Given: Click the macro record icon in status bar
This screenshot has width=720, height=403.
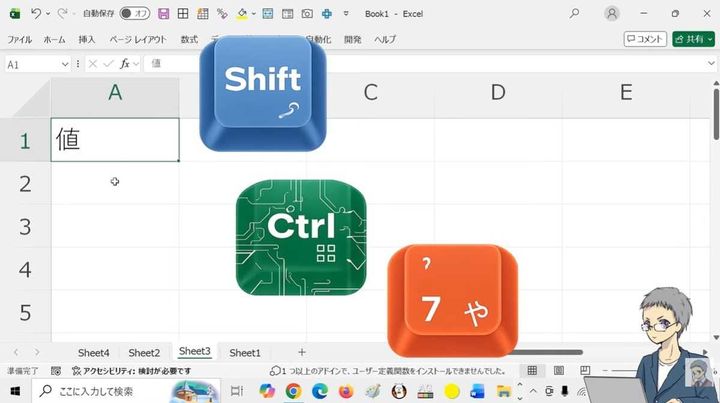Looking at the screenshot, I should pyautogui.click(x=56, y=371).
